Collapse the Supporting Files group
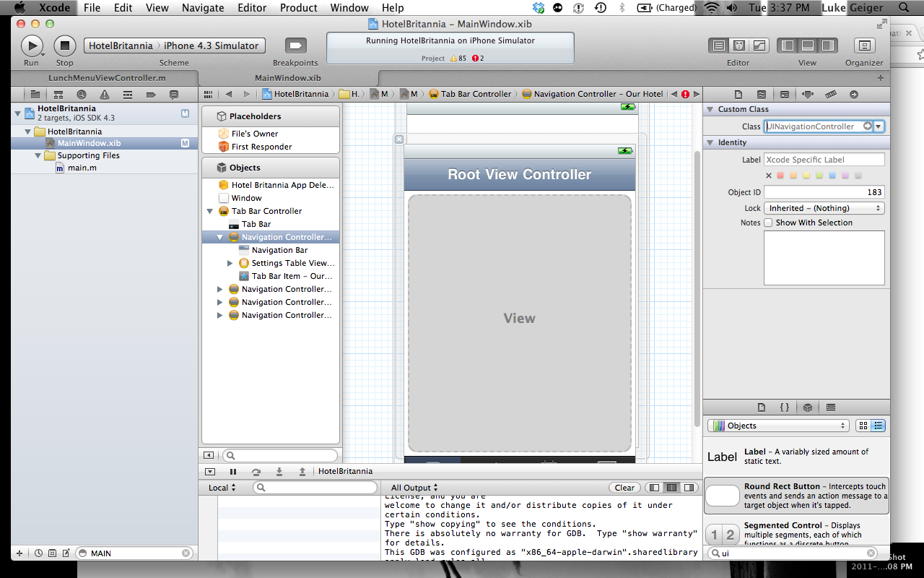The height and width of the screenshot is (578, 924). [x=39, y=155]
